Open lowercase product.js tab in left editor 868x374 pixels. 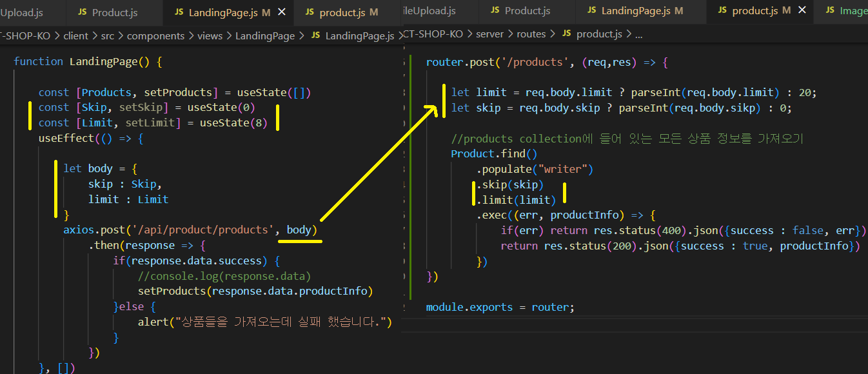click(342, 12)
